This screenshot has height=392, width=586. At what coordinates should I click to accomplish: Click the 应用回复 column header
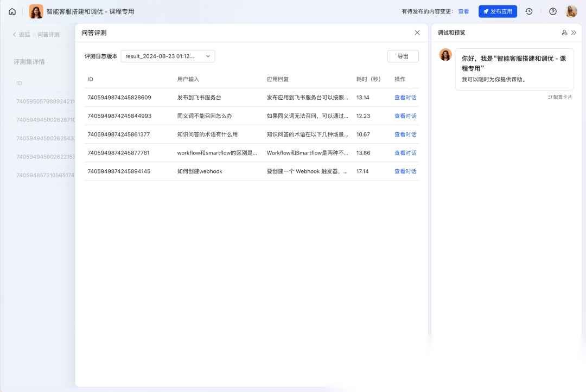[x=278, y=79]
